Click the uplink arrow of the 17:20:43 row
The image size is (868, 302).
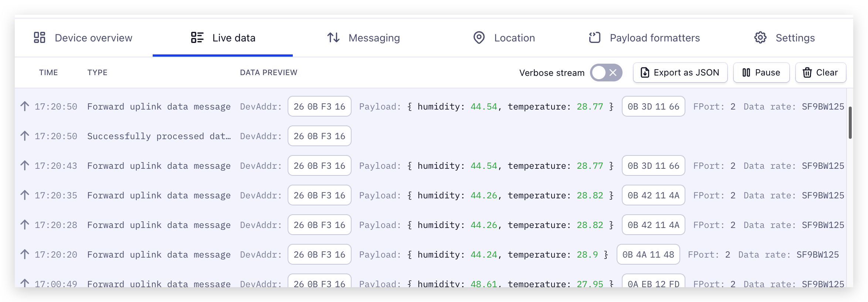[25, 165]
